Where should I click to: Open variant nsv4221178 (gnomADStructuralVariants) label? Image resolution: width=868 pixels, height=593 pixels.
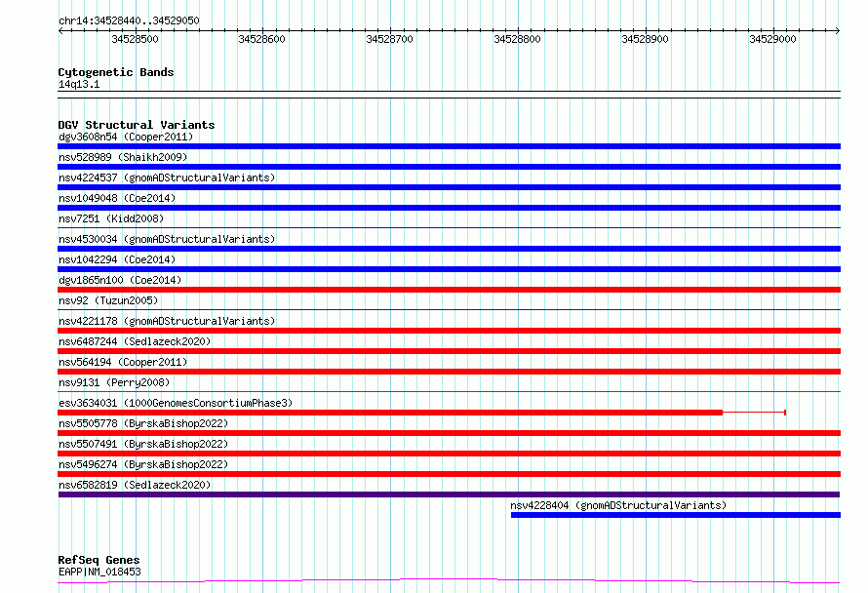click(167, 321)
